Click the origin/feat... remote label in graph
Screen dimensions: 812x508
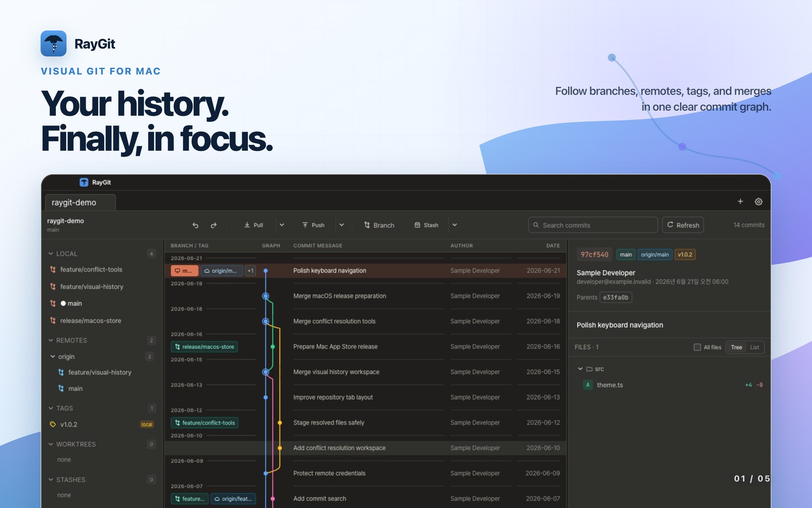233,499
